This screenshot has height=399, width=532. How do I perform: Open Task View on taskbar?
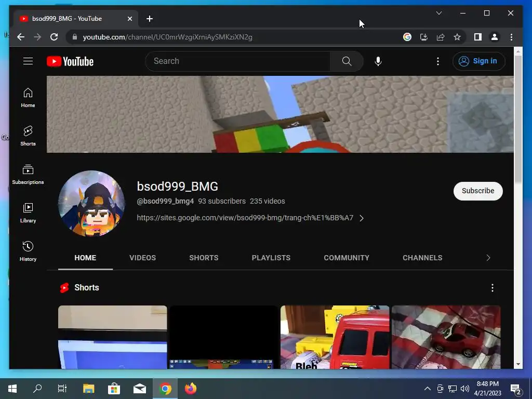coord(62,389)
